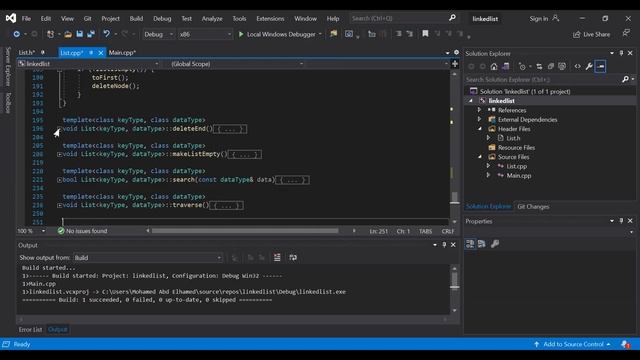640x360 pixels.
Task: Click the editor window settings gear icon
Action: (456, 53)
